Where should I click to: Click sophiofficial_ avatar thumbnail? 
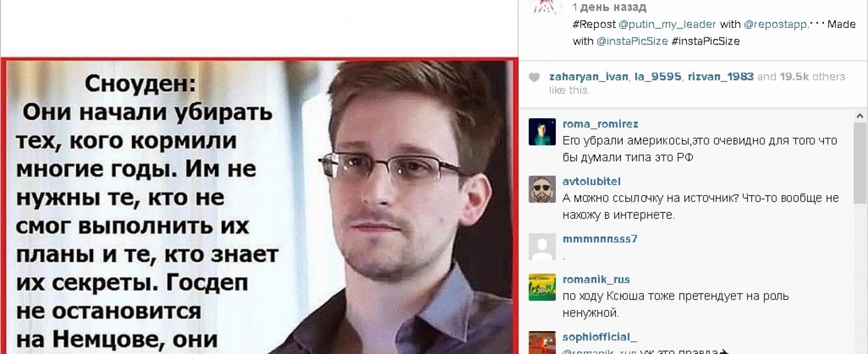point(542,342)
